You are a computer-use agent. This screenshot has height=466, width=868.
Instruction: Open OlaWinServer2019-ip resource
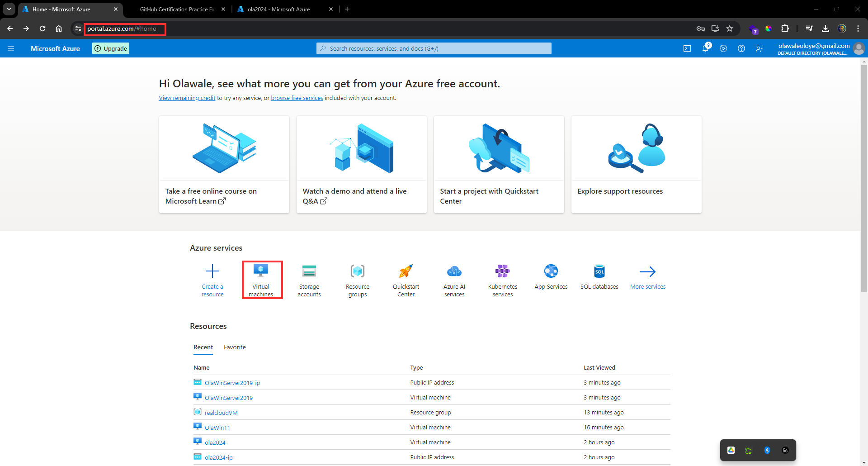point(232,383)
